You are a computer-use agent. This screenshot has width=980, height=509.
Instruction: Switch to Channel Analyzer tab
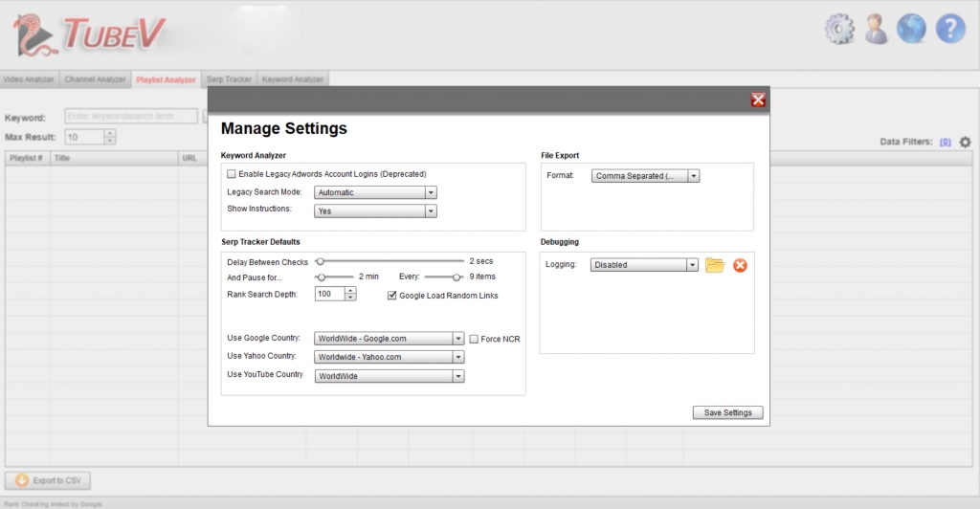click(95, 79)
